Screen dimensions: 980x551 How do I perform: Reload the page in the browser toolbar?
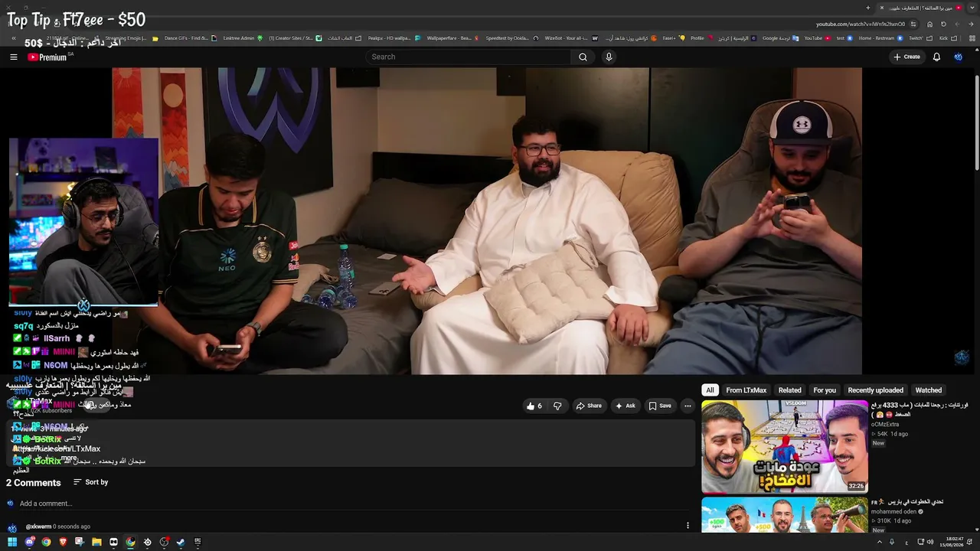(x=943, y=24)
